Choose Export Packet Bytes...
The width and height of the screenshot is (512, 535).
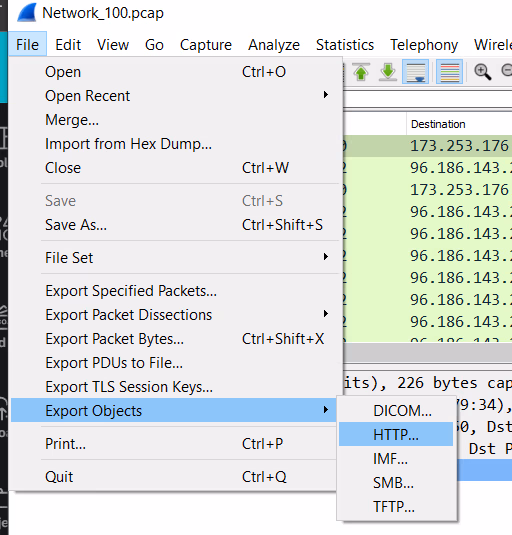point(175,339)
